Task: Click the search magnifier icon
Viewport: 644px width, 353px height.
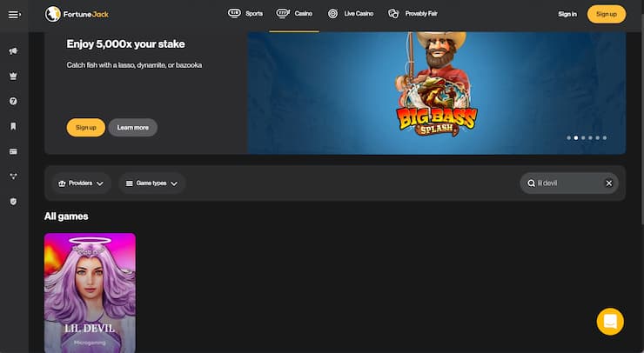Action: (x=531, y=183)
